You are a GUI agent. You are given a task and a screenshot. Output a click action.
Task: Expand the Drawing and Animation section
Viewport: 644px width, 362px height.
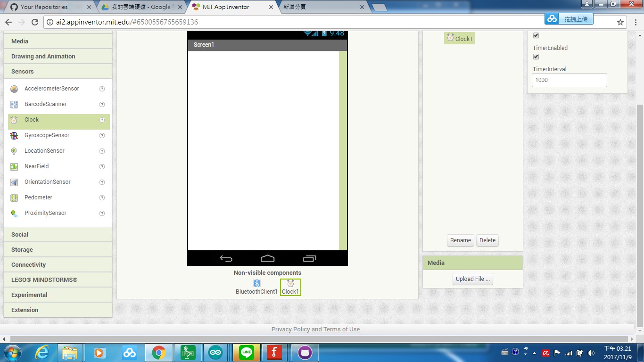58,56
